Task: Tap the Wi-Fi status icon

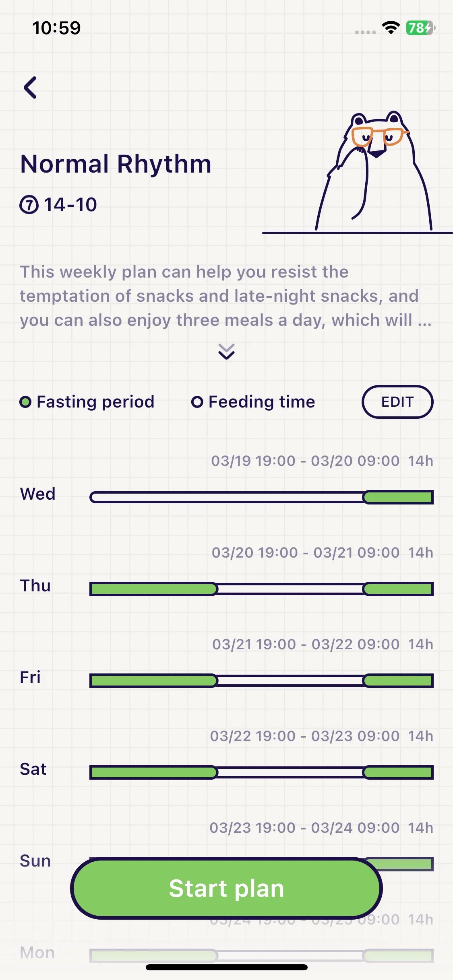Action: click(391, 28)
